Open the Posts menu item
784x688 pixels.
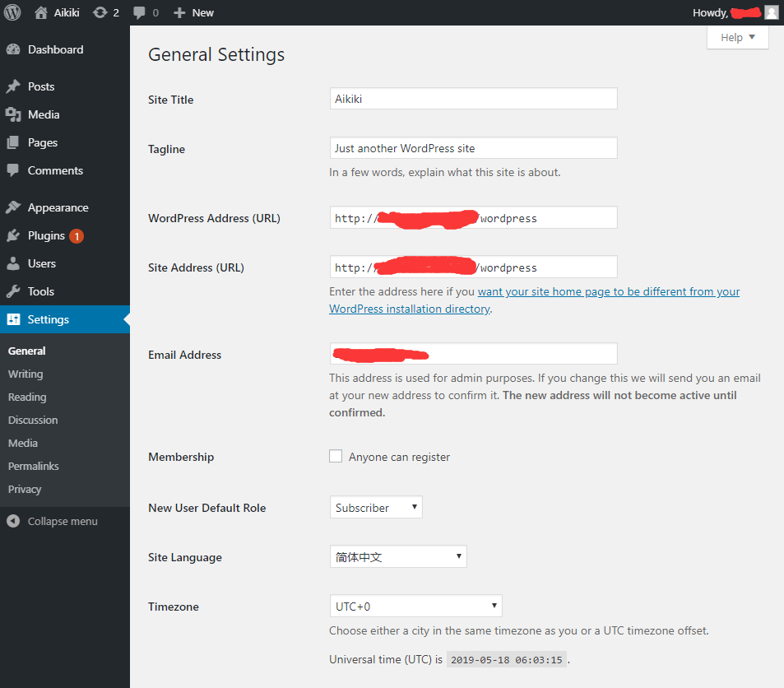click(41, 86)
